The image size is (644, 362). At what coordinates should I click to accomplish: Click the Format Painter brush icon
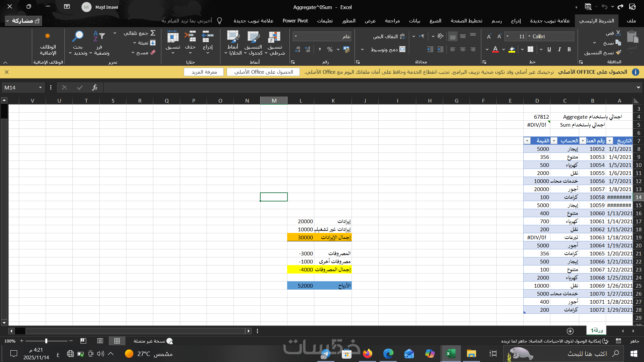619,53
